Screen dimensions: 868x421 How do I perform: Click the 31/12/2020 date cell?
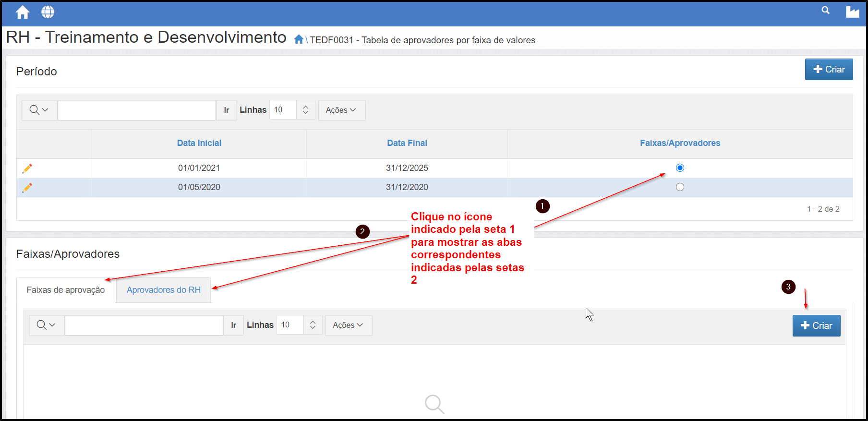coord(407,187)
